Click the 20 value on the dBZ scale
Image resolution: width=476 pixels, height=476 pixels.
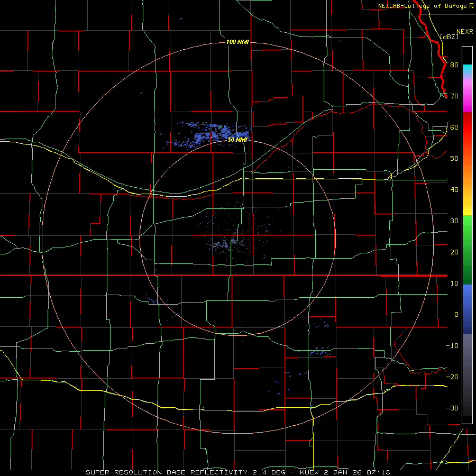454,252
